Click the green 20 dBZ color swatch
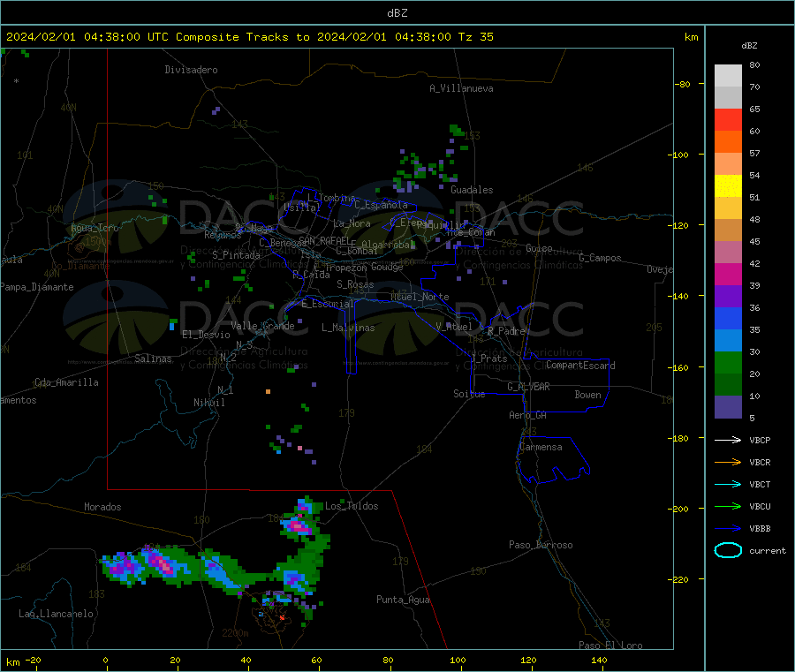Image resolution: width=795 pixels, height=672 pixels. [x=728, y=363]
